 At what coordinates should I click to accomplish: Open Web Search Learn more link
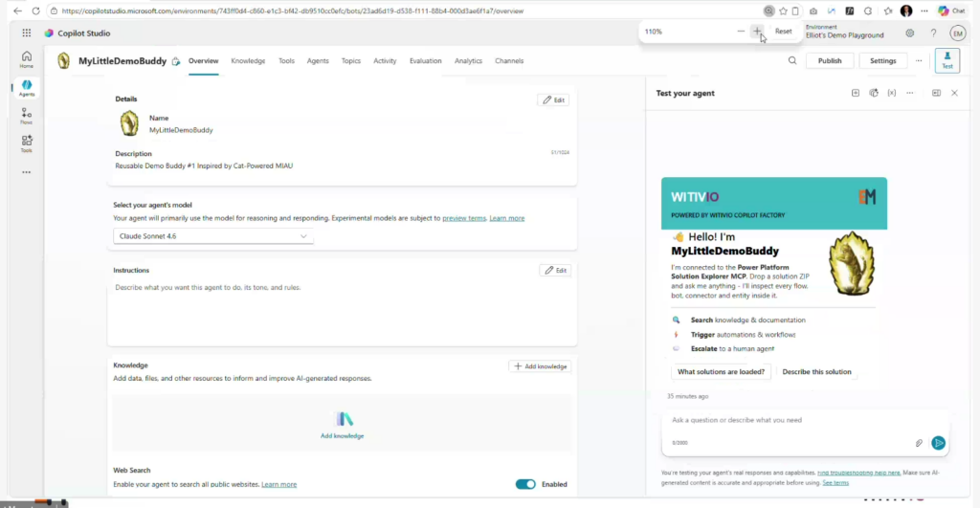pyautogui.click(x=278, y=484)
